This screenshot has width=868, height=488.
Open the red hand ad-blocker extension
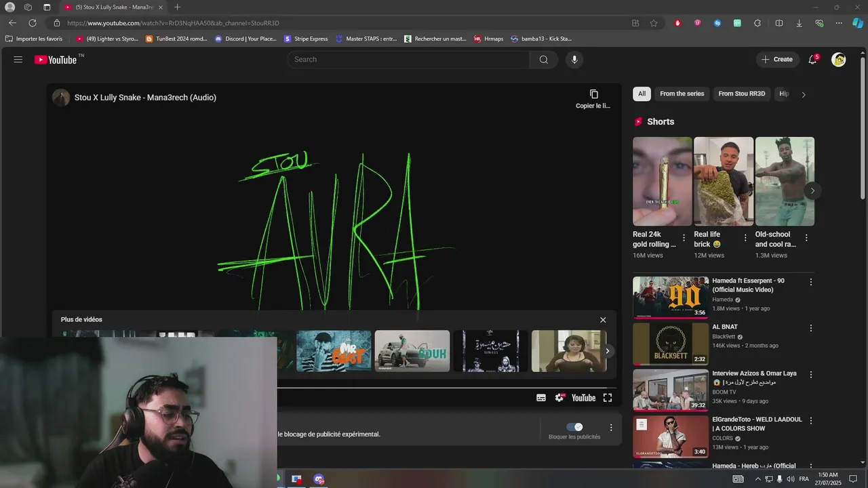click(x=677, y=23)
